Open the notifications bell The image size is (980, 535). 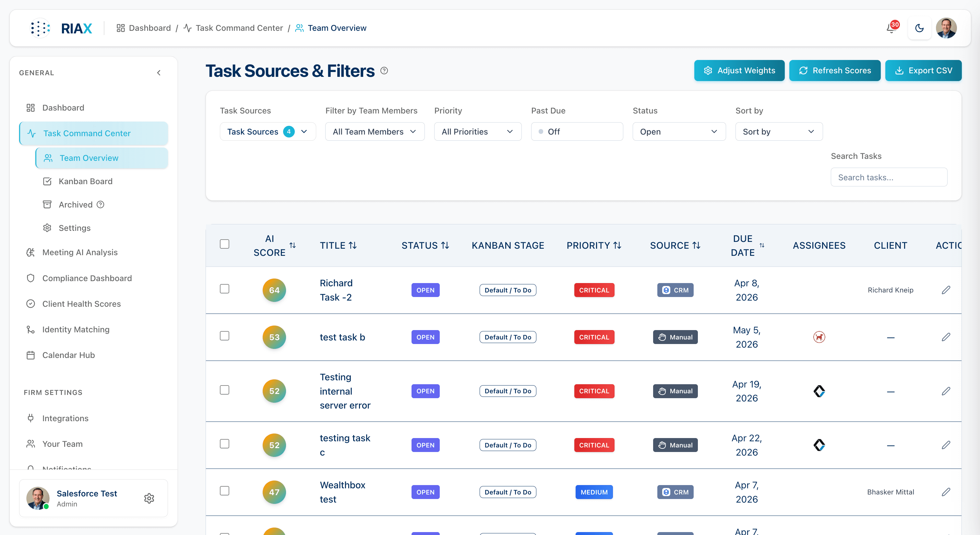[x=891, y=28]
